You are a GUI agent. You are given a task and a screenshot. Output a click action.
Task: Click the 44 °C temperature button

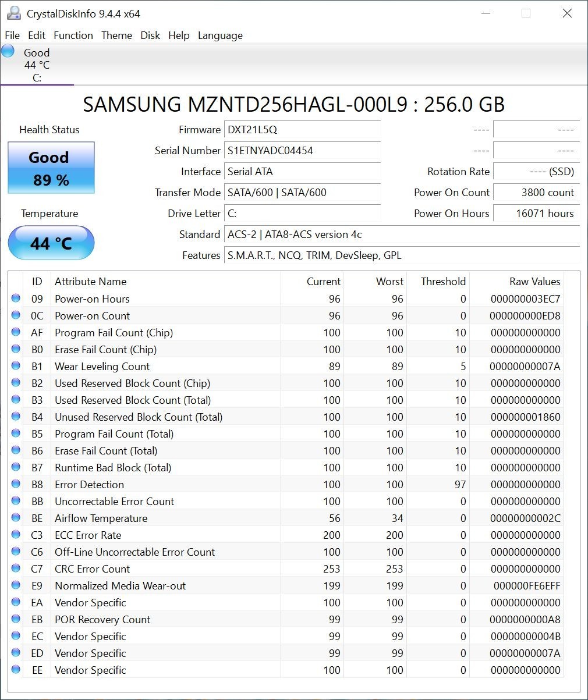51,243
